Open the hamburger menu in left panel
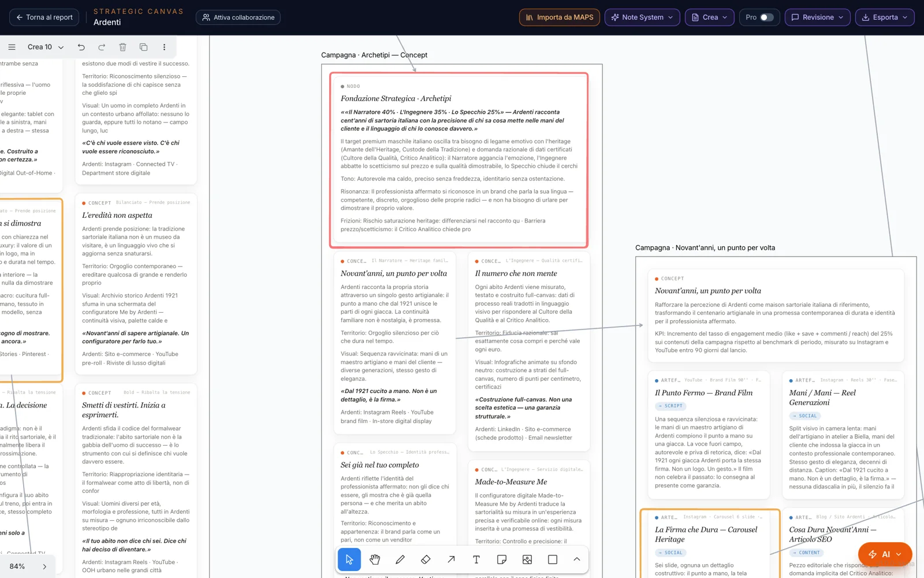 pyautogui.click(x=12, y=47)
